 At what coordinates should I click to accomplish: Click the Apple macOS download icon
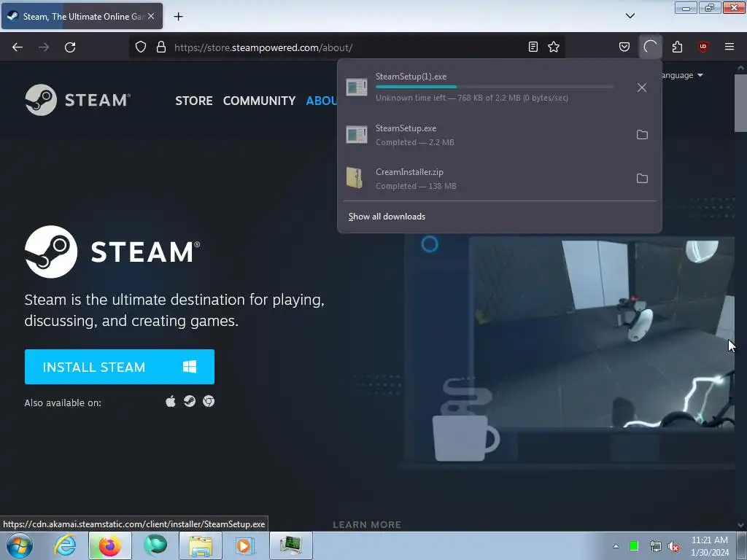(171, 402)
